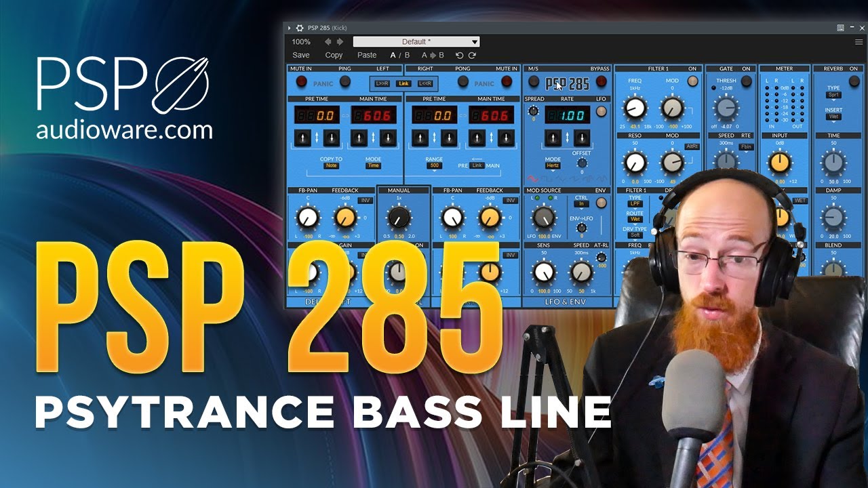Click the reverb TIME knob
Screen dimensions: 868x488
tap(833, 163)
